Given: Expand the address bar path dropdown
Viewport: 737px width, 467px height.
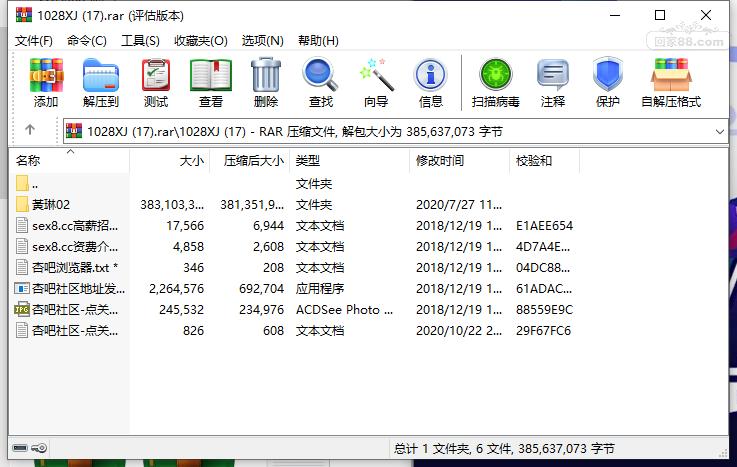Looking at the screenshot, I should [720, 132].
